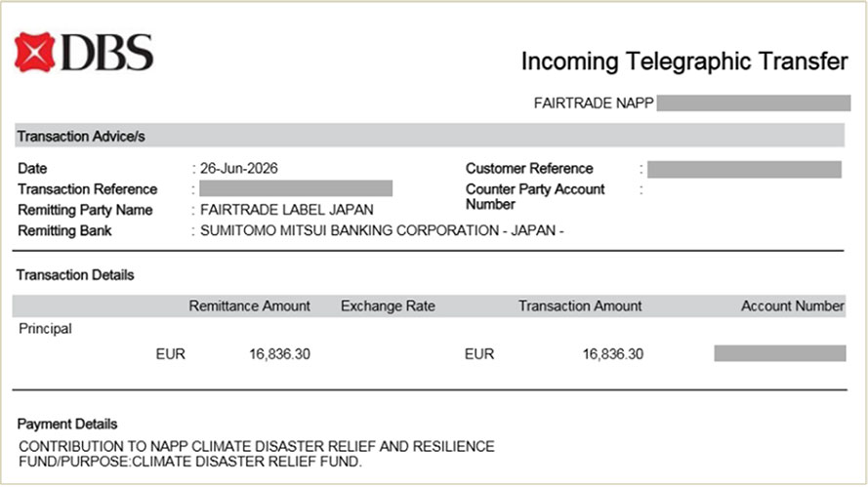
Task: Click the Transaction Details heading
Action: (75, 275)
